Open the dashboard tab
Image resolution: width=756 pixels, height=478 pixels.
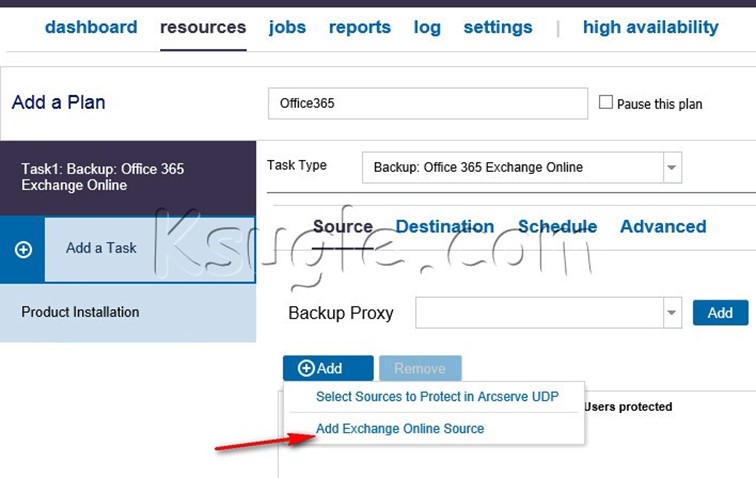pos(91,27)
